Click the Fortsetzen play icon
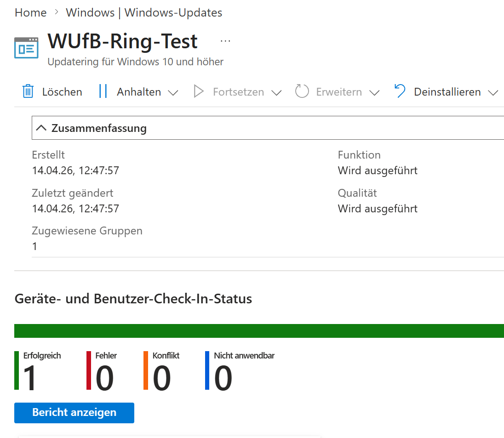 (x=199, y=91)
